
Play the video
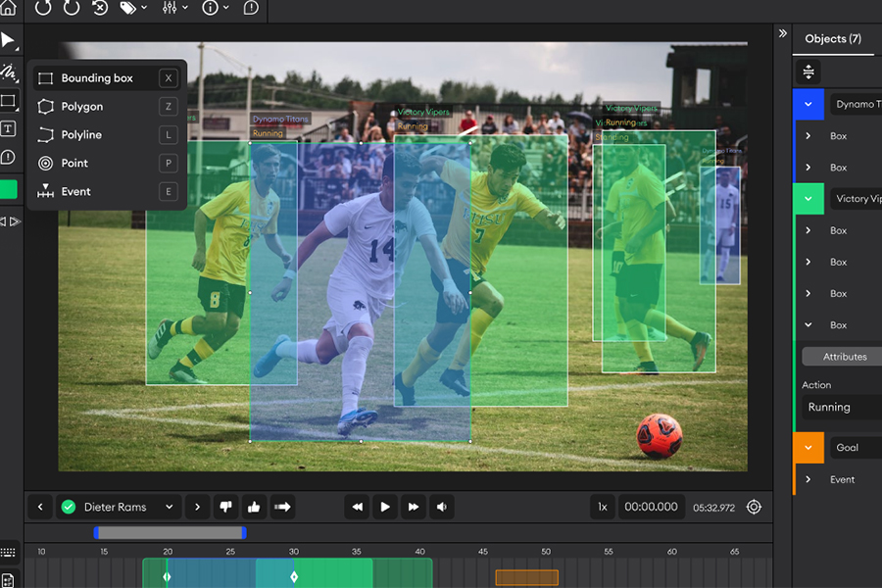(385, 507)
